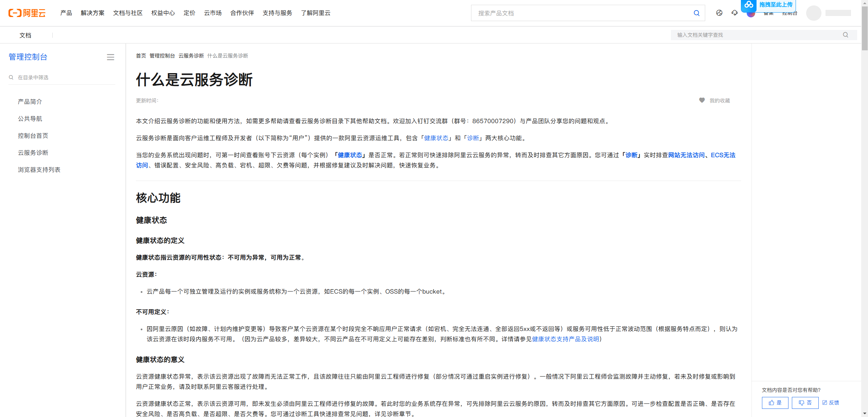
Task: Open the 云市场 menu item
Action: (213, 13)
